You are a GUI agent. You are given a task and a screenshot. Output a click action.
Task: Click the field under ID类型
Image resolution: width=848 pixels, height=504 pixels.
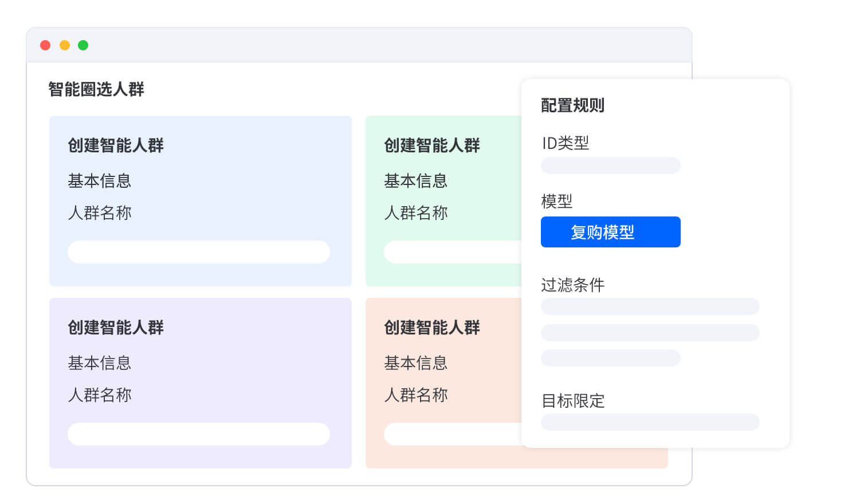click(610, 166)
